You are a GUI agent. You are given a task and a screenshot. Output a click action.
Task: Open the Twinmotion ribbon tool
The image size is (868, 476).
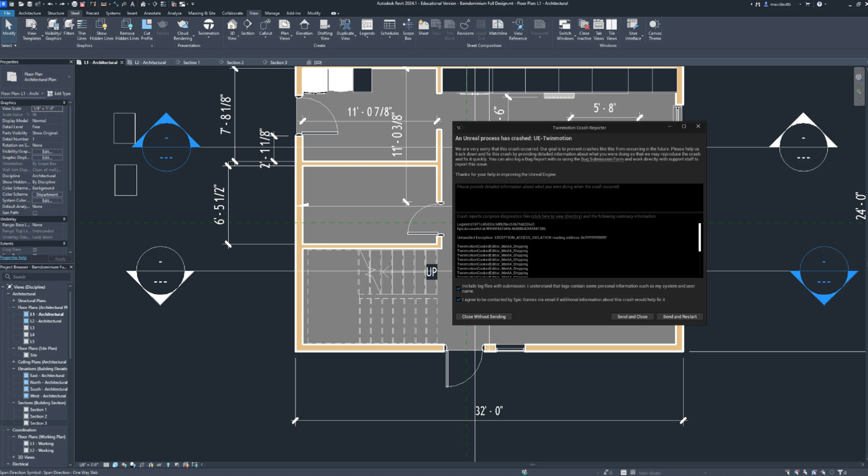(208, 28)
